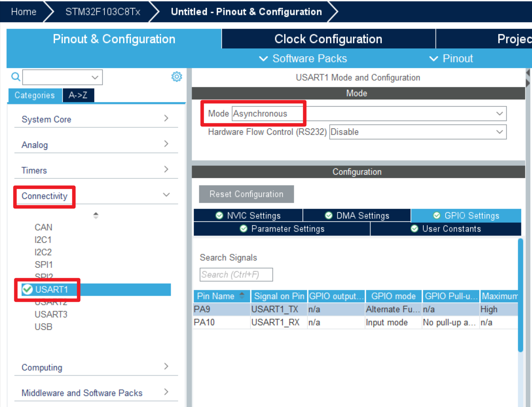
Task: Click the Alternate Function cell for PA9
Action: click(393, 309)
